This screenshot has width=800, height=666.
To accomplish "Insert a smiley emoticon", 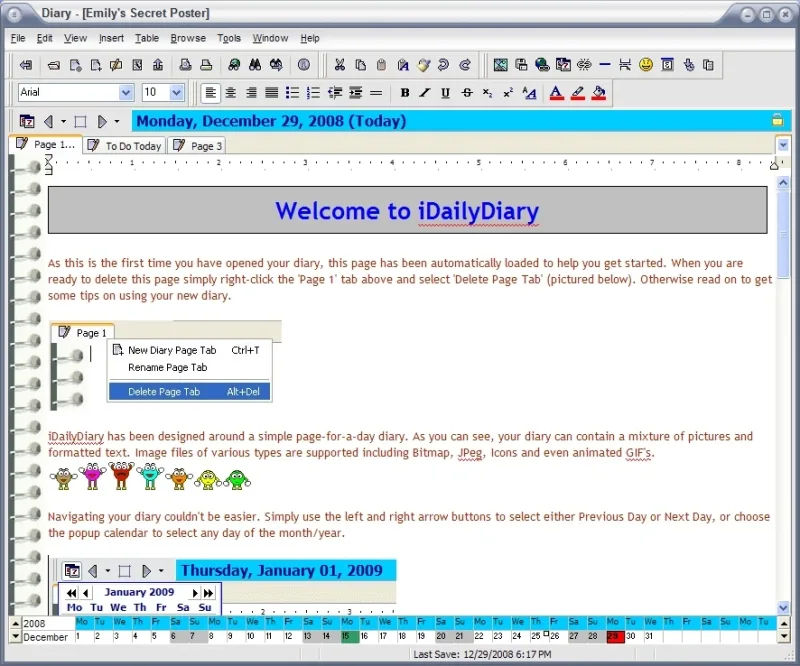I will tap(646, 65).
